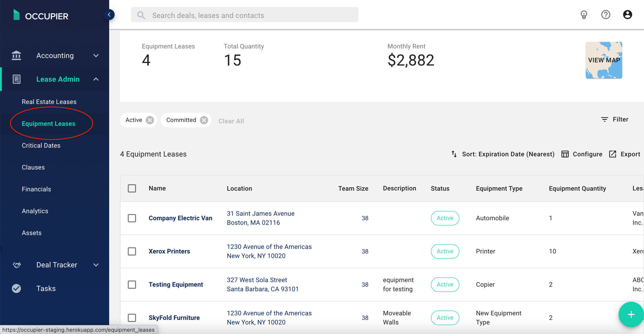Click the Lease Admin document icon

[x=16, y=79]
